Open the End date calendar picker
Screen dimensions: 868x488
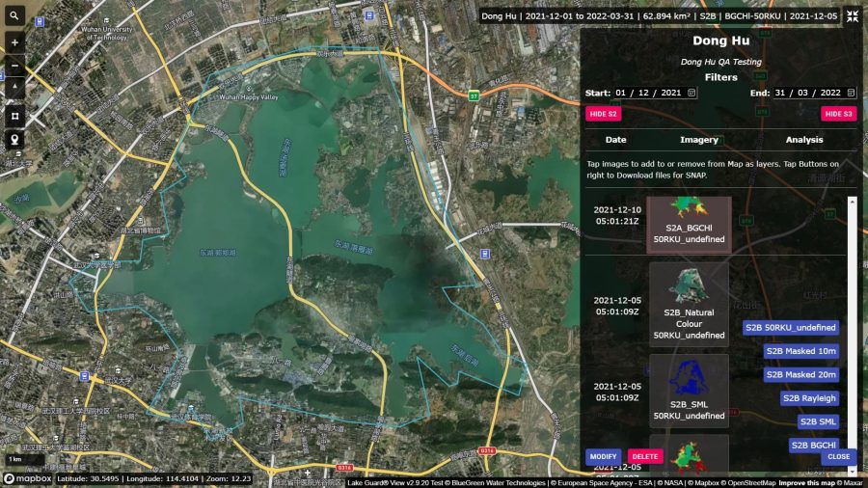[x=851, y=93]
